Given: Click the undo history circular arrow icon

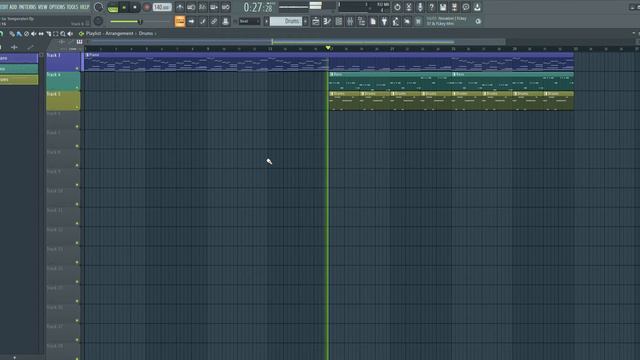Looking at the screenshot, I should (397, 7).
